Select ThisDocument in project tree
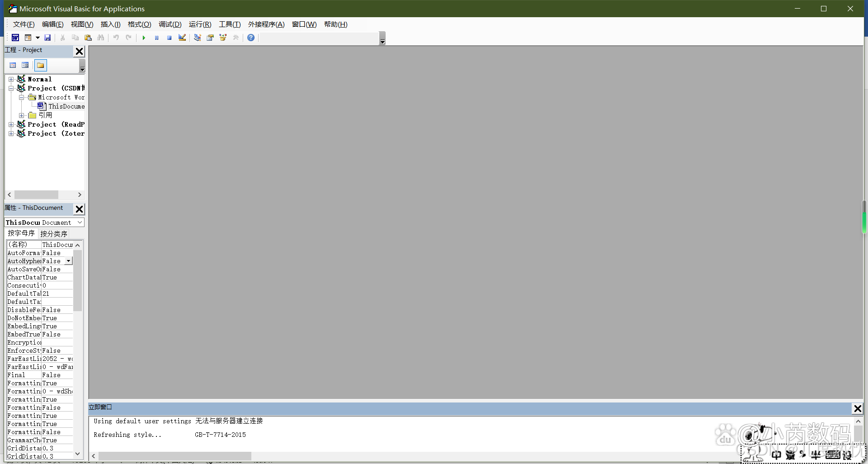The image size is (868, 464). pyautogui.click(x=66, y=106)
